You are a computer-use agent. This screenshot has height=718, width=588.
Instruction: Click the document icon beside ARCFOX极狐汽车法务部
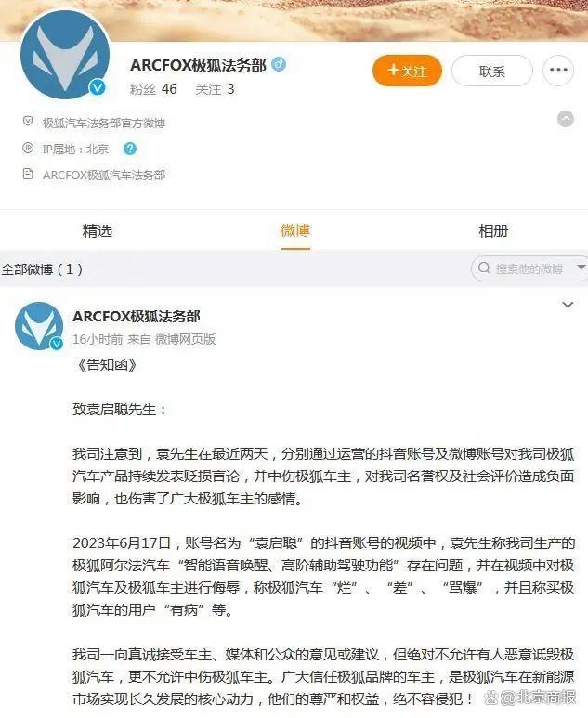pyautogui.click(x=28, y=174)
